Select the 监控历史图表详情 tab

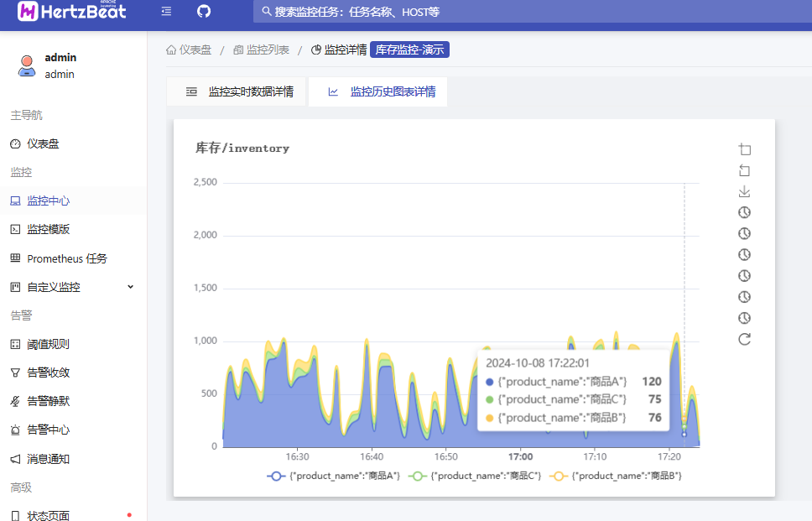(382, 92)
